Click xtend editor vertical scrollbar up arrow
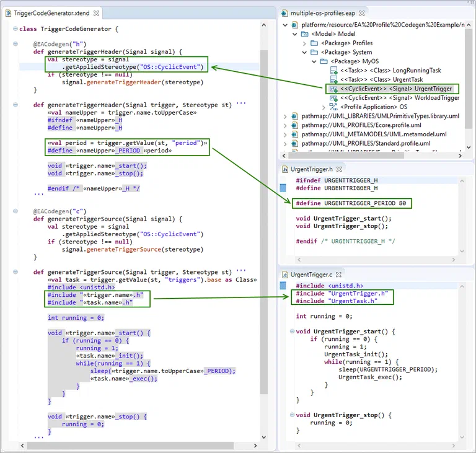Screen dimensions: 476x453 (264, 25)
